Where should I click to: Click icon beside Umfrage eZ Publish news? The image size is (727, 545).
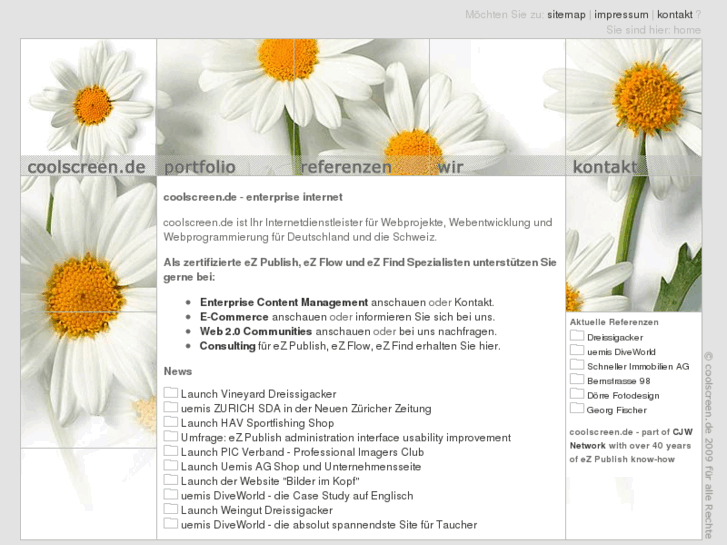(x=171, y=437)
